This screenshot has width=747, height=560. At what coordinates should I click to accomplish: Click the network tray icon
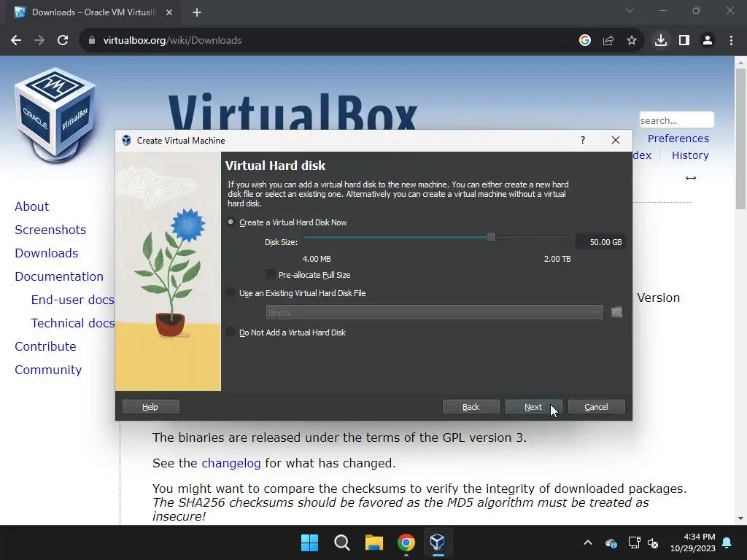[634, 542]
